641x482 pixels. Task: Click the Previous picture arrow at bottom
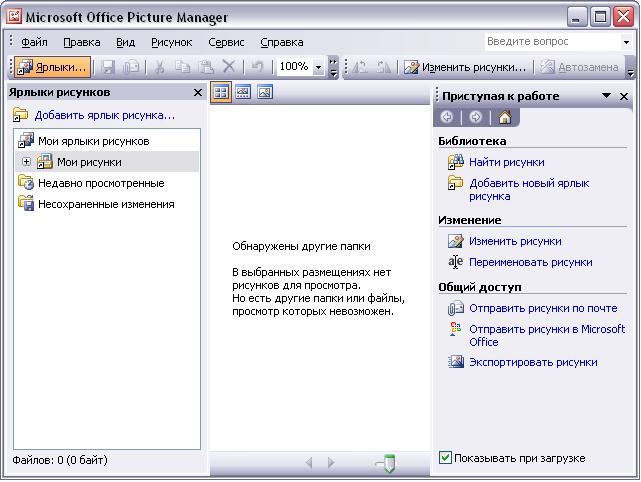click(x=309, y=463)
